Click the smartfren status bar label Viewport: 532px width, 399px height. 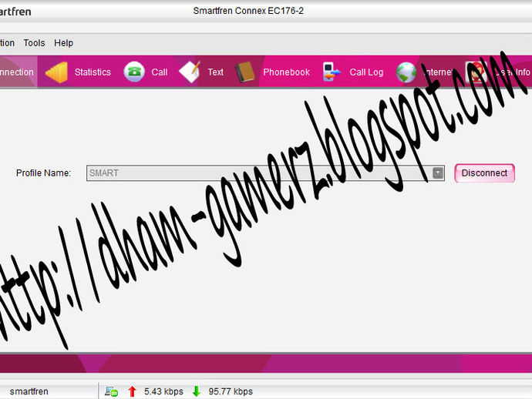pos(29,391)
